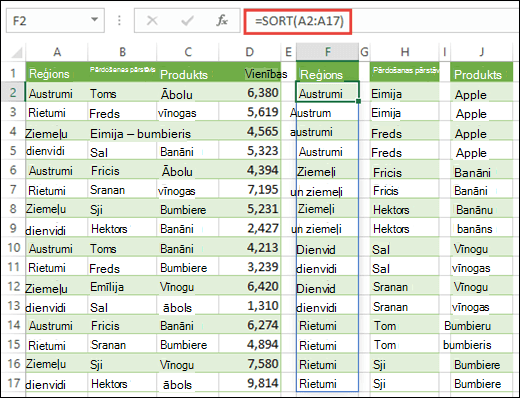This screenshot has height=398, width=520.
Task: Click cell D14 value 6,274
Action: tap(249, 325)
